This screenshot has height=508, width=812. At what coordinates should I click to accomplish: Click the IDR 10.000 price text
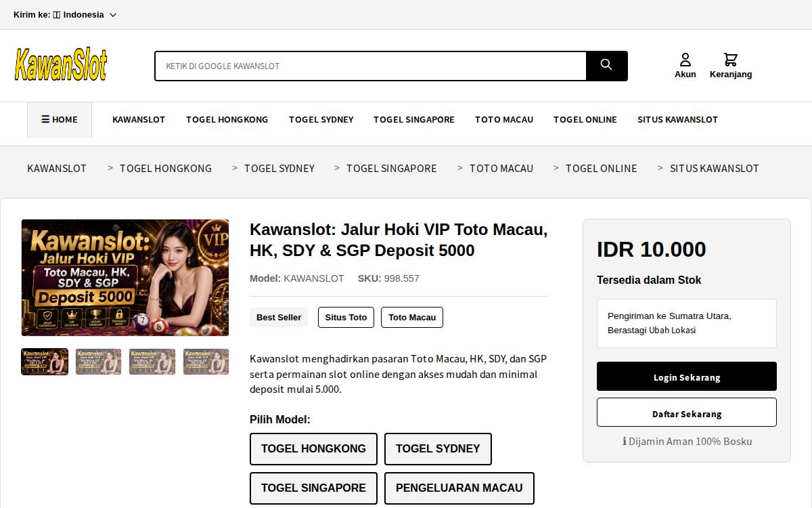(651, 249)
